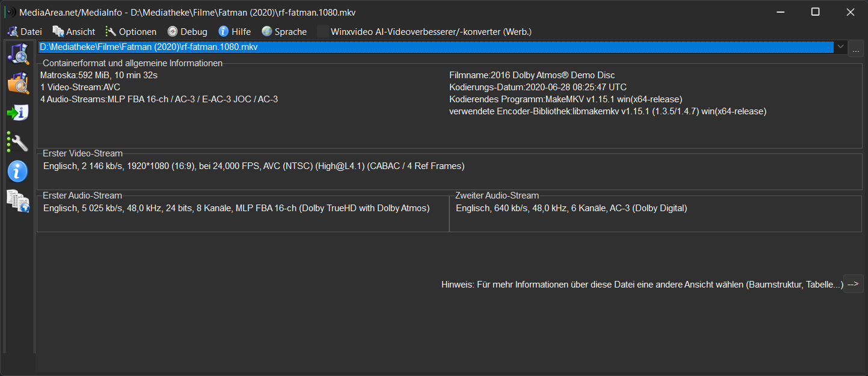Click the browse button with three dots
This screenshot has height=376, width=868.
(855, 49)
